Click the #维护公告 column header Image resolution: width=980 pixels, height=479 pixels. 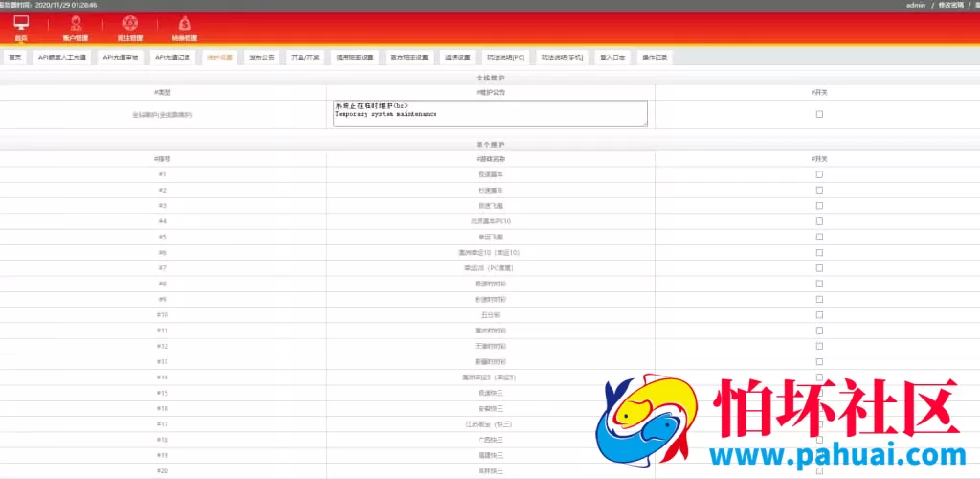pos(491,93)
